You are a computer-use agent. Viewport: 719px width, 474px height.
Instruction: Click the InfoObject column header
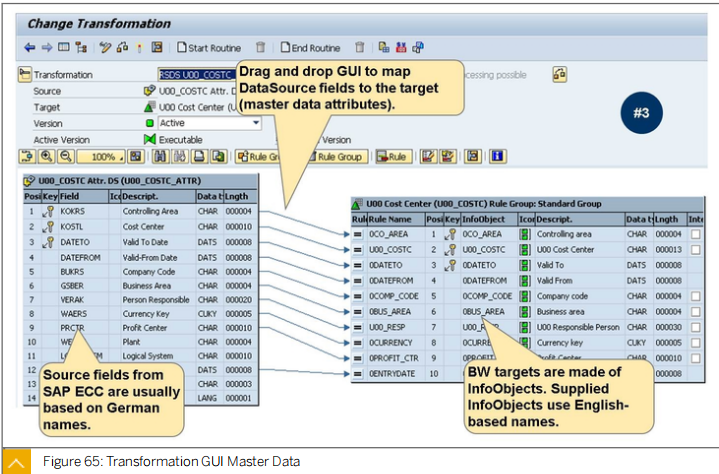pos(489,219)
